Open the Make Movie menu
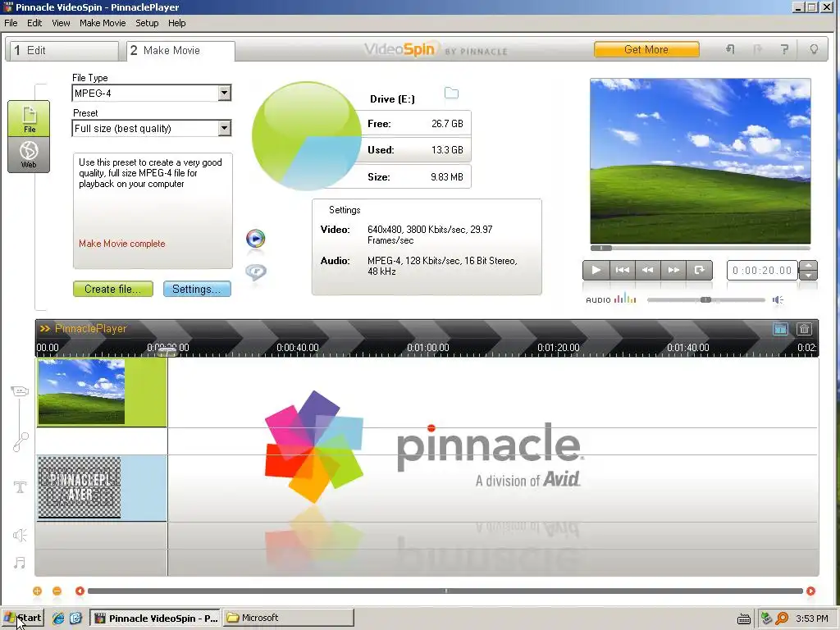This screenshot has width=840, height=630. click(x=103, y=23)
